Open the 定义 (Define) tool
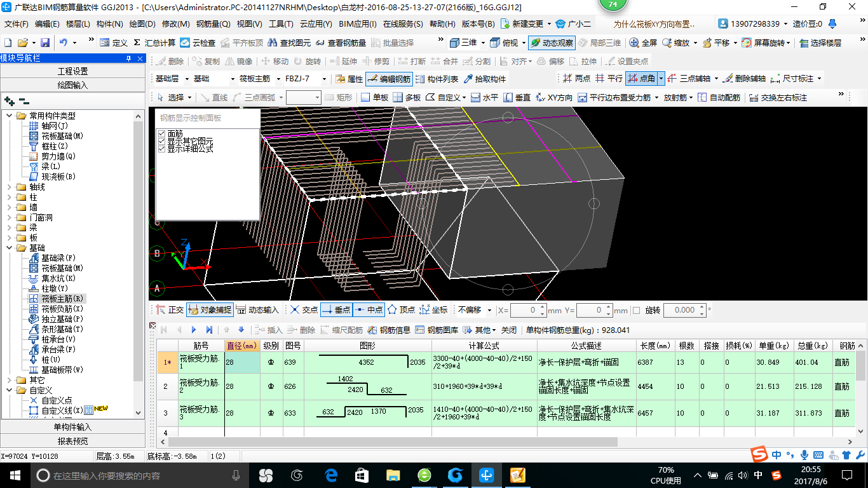This screenshot has width=868, height=488. click(114, 43)
